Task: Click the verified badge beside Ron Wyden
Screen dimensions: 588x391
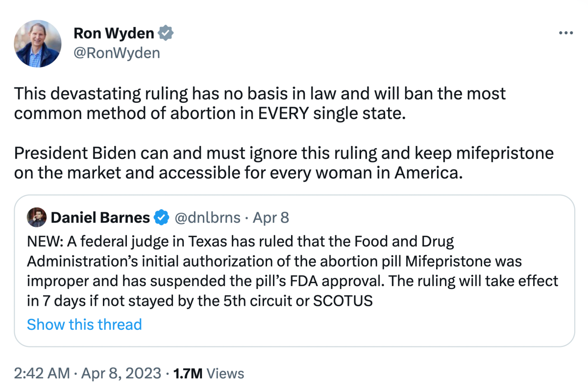Action: point(166,34)
